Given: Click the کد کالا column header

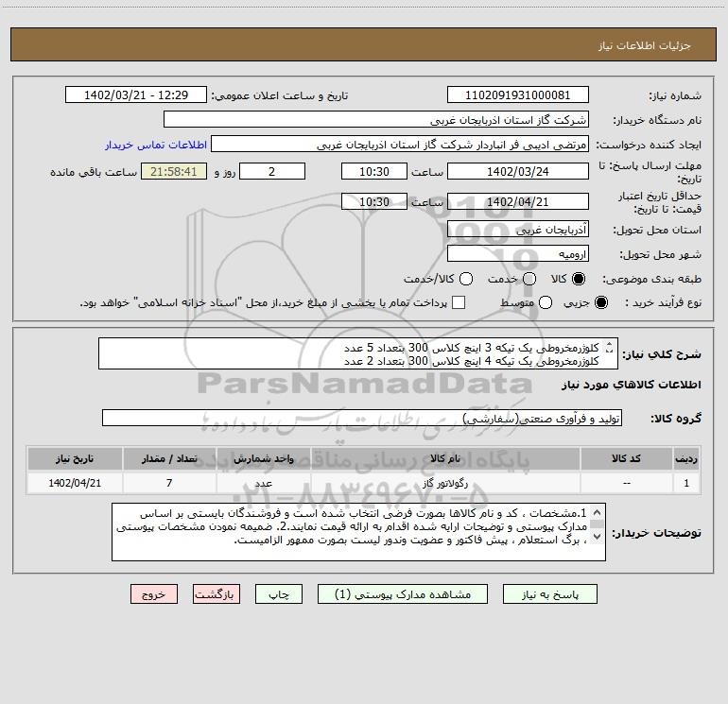Looking at the screenshot, I should [626, 458].
